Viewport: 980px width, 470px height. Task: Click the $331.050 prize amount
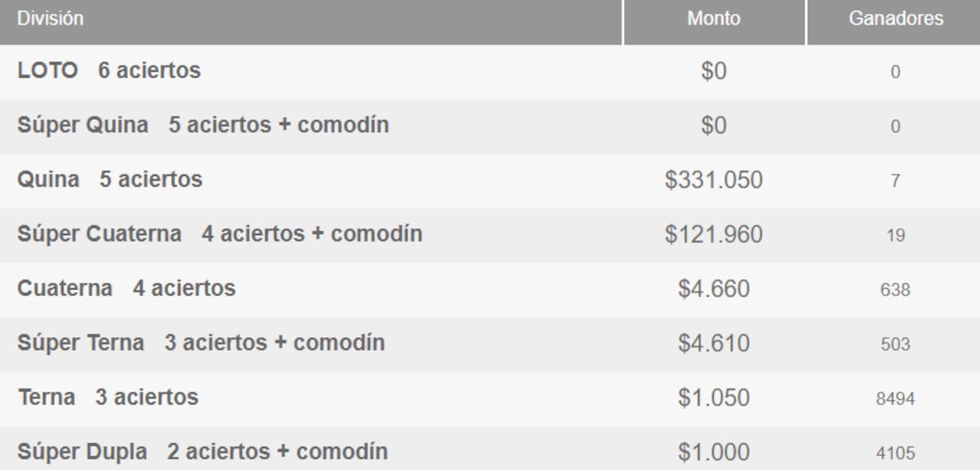click(x=714, y=180)
